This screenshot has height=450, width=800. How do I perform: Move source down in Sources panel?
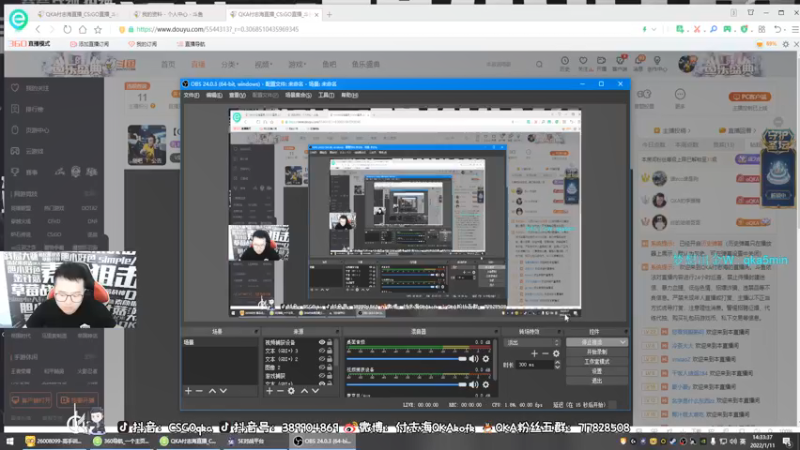click(315, 391)
